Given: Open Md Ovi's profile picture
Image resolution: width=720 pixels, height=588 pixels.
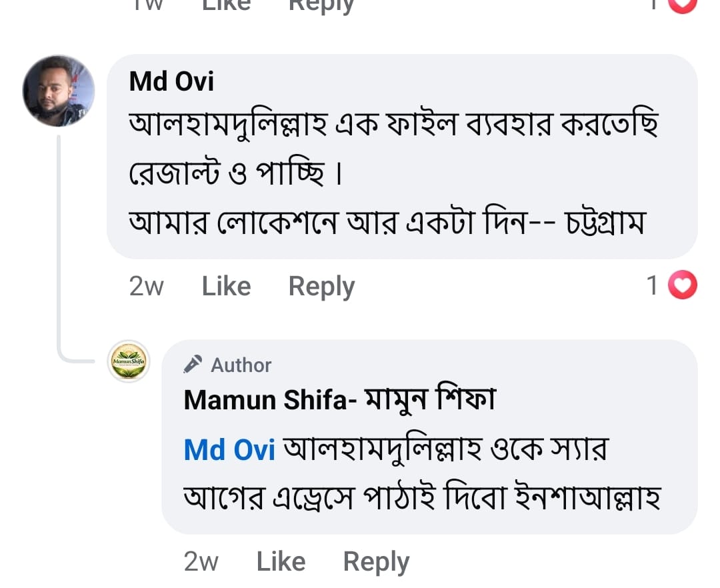Looking at the screenshot, I should pyautogui.click(x=59, y=91).
